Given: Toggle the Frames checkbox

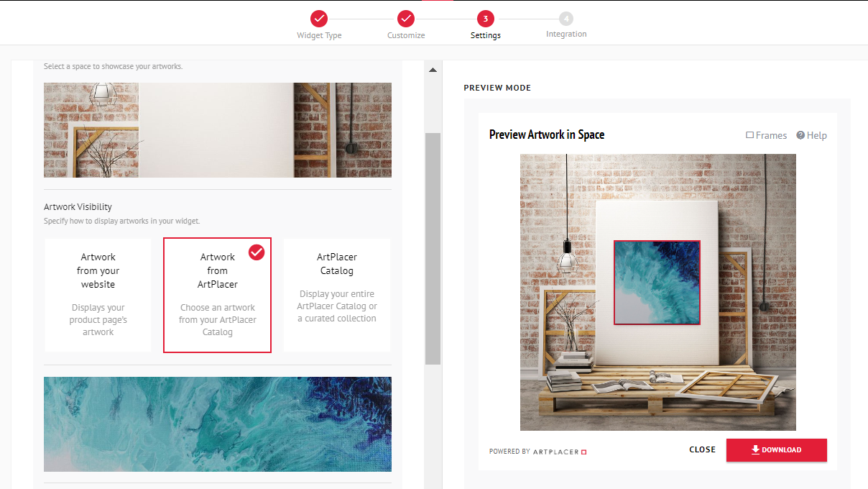Looking at the screenshot, I should pos(750,135).
